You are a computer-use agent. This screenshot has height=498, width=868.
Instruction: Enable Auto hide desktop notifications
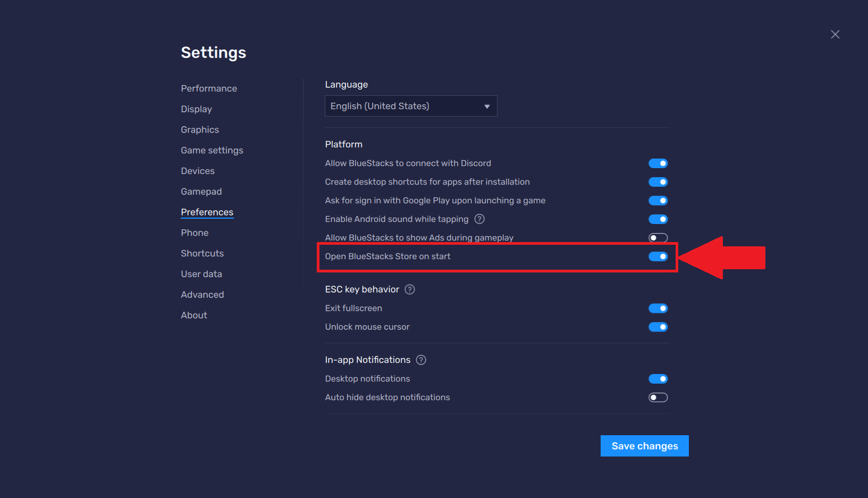click(x=658, y=397)
